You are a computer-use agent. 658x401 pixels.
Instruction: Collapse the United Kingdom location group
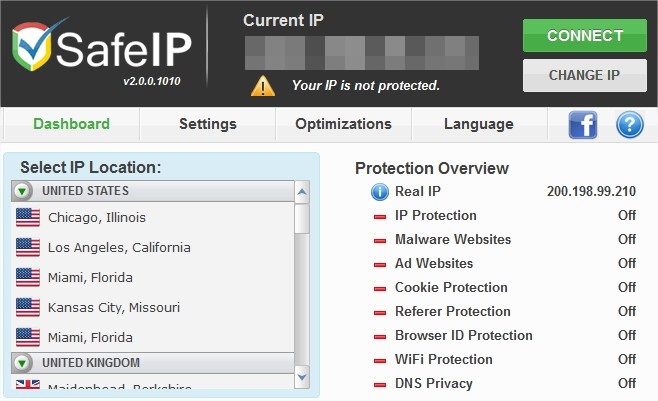[x=23, y=362]
